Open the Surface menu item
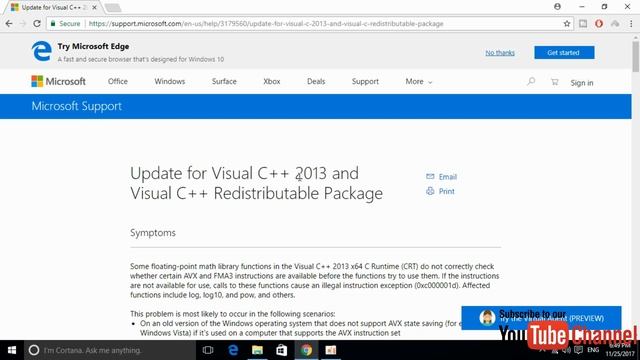This screenshot has height=360, width=640. point(224,82)
